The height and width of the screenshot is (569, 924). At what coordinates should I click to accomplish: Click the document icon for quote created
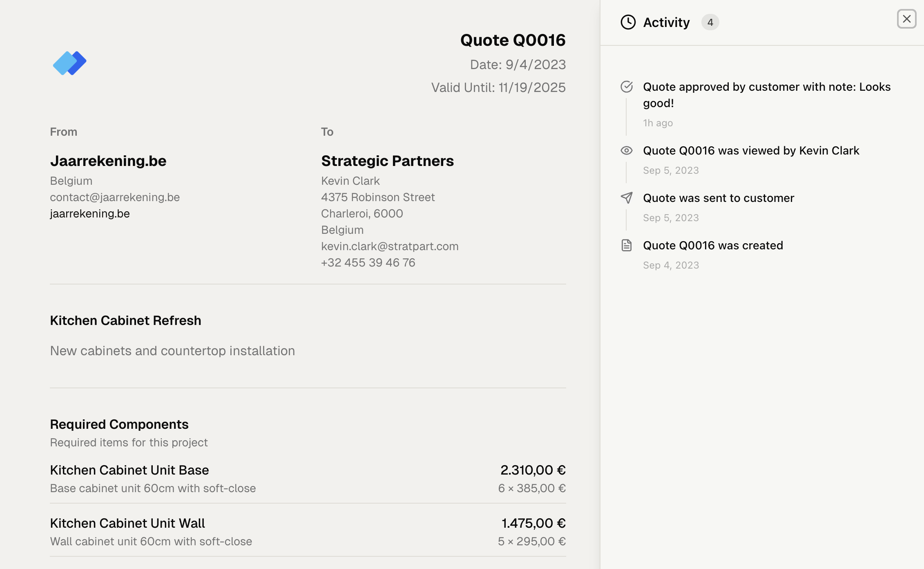coord(627,245)
